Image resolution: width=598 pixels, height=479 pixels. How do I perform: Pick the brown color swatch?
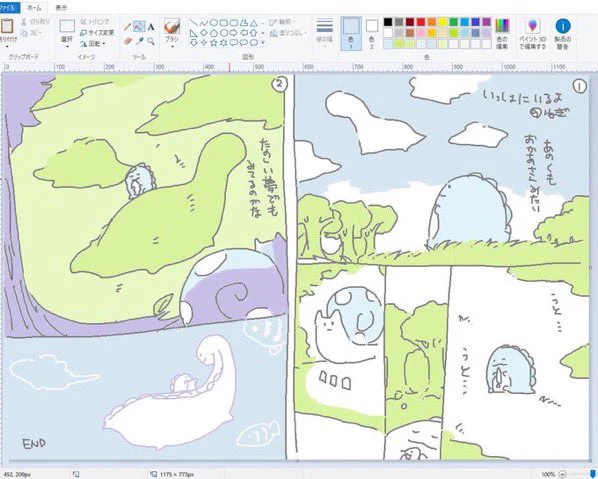pyautogui.click(x=410, y=33)
